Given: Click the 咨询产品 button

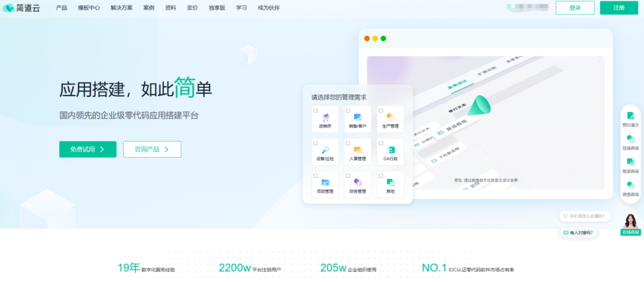Looking at the screenshot, I should (x=152, y=149).
